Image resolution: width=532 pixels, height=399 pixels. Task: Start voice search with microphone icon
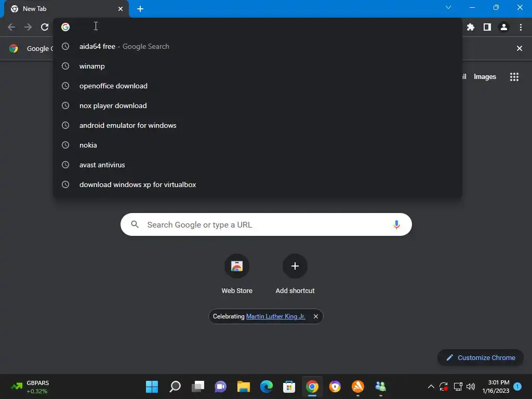[396, 224]
